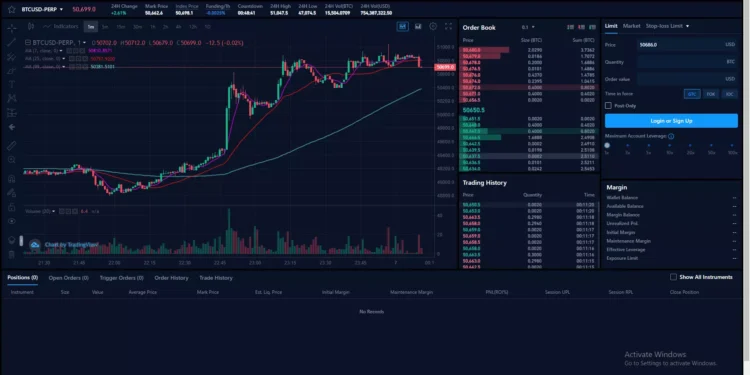Open the object tree layers icon
The width and height of the screenshot is (750, 375).
[11, 240]
